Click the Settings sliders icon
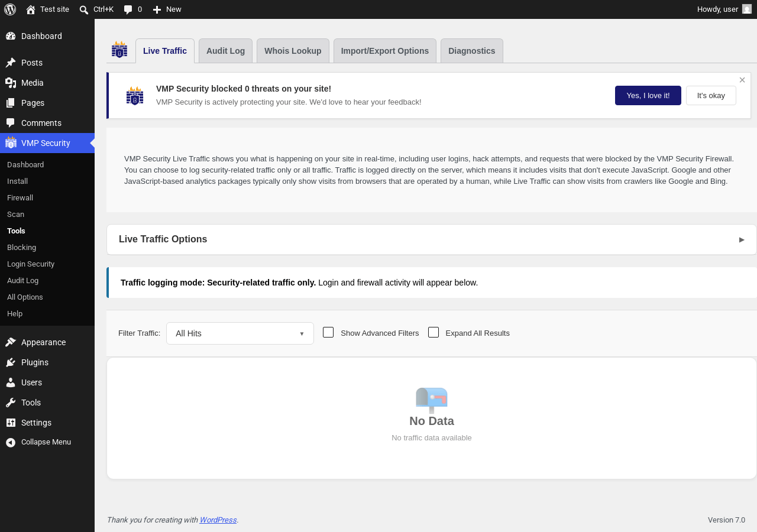This screenshot has height=532, width=757. [11, 423]
